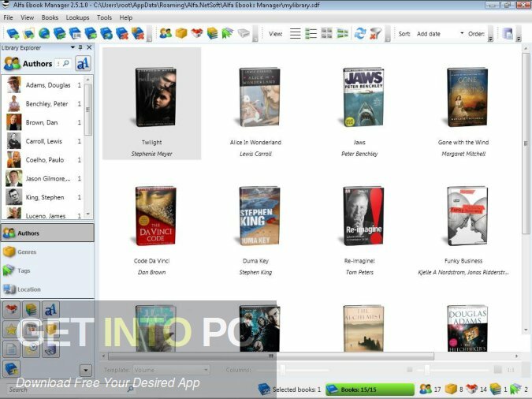The image size is (532, 399).
Task: Click the calendar icon in the sidebar grid
Action: [x=32, y=329]
